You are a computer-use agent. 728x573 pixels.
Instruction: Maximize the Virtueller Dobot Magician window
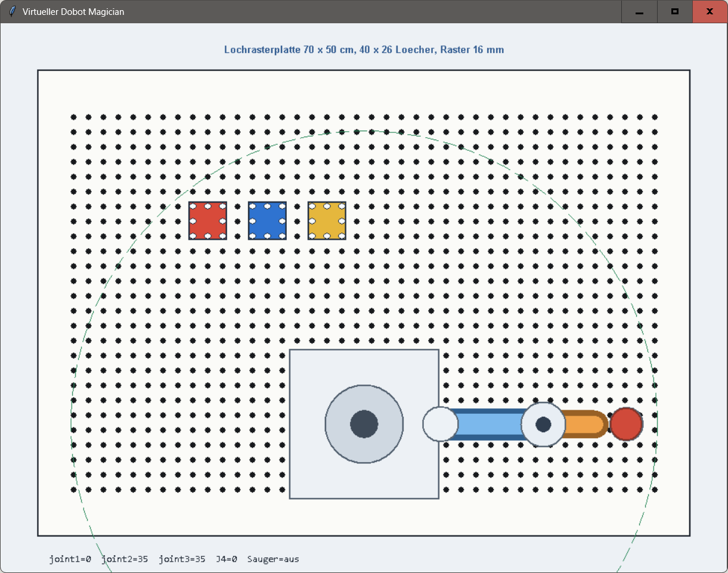[x=675, y=11]
